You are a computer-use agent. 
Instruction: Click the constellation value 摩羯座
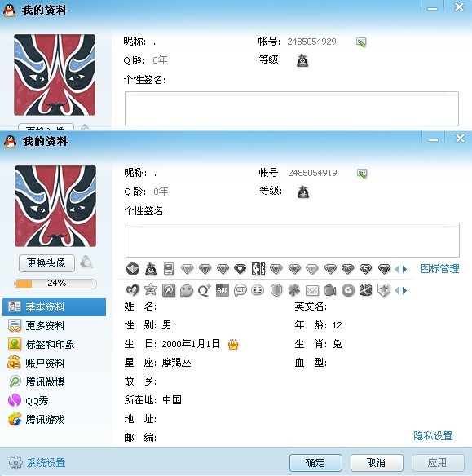(176, 363)
